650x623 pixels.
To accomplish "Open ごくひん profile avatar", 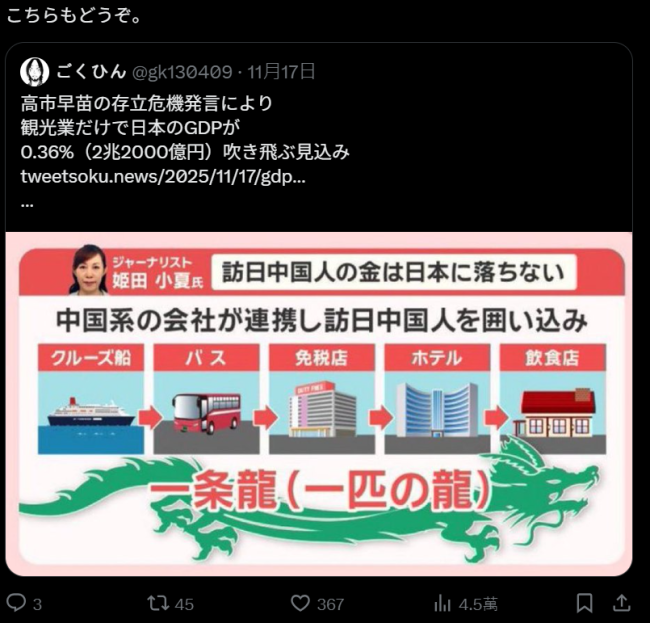I will (34, 72).
